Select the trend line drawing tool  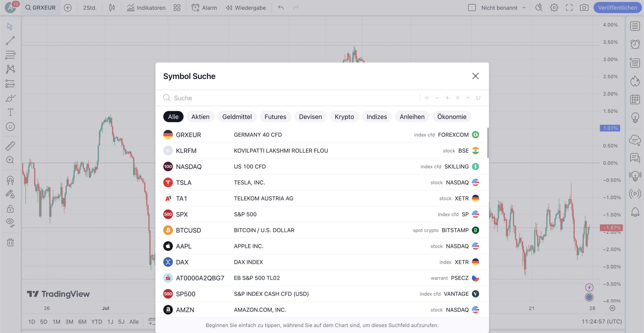click(10, 41)
